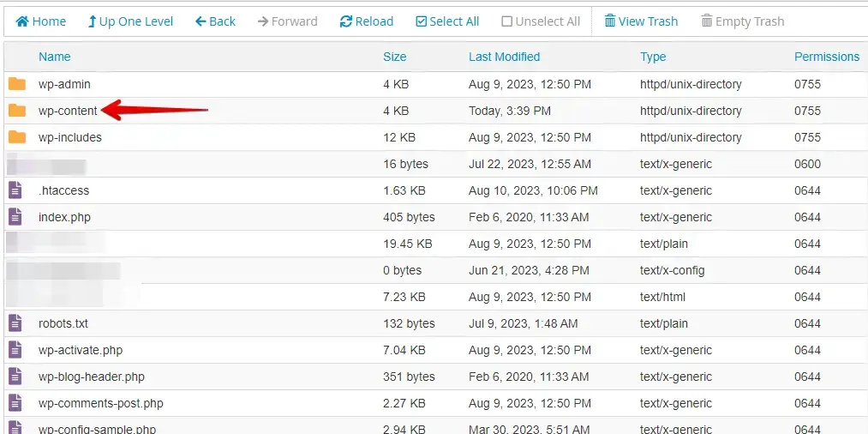Viewport: 868px width, 434px height.
Task: Select the wp-content folder name
Action: (x=68, y=111)
